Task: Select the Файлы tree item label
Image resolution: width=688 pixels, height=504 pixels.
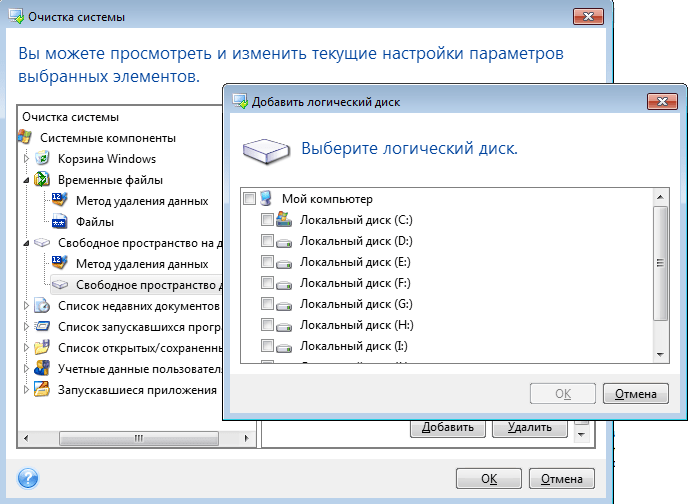Action: point(95,222)
